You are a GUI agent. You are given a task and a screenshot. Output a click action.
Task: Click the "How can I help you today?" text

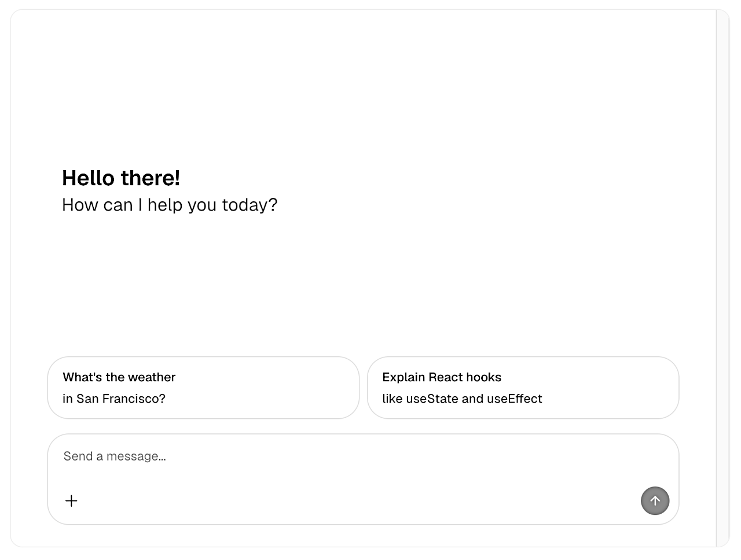[170, 205]
